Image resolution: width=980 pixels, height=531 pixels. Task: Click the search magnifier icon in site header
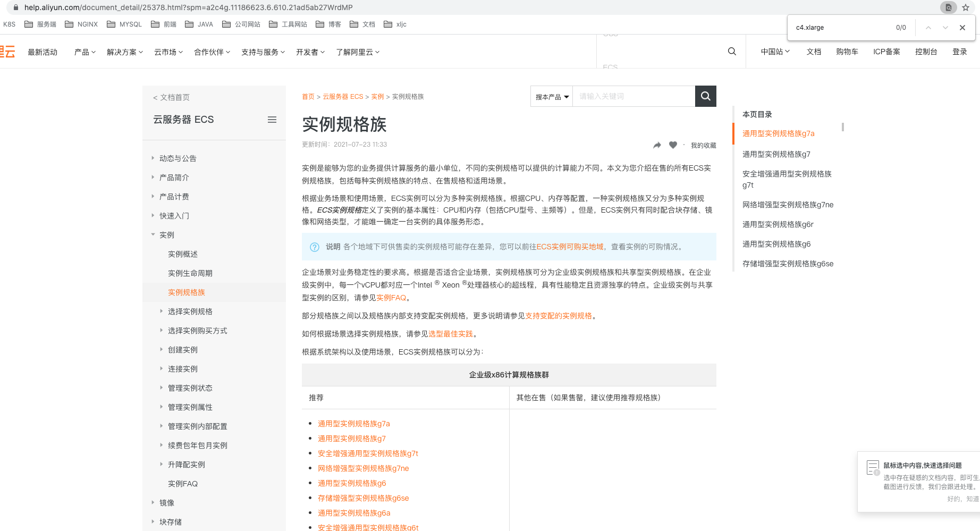732,52
